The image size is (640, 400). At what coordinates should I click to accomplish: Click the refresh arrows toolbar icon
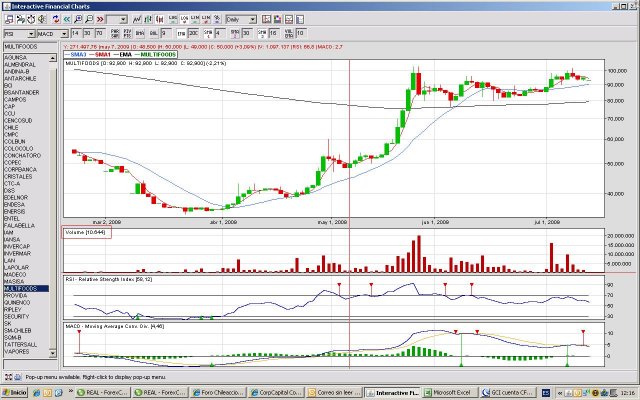(56, 19)
